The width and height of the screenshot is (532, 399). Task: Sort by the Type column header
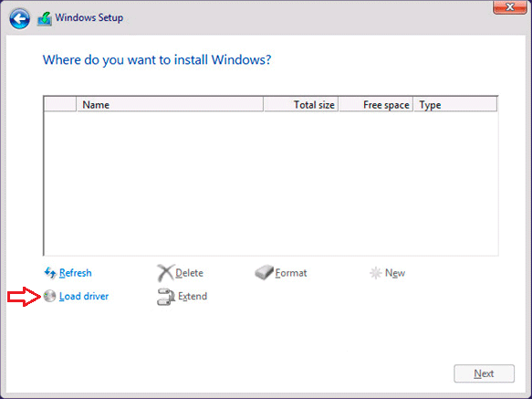[455, 104]
